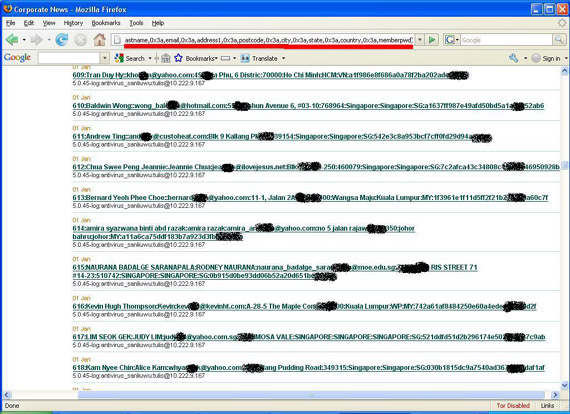
Task: Click the Google toolbar Bookmarks star icon
Action: 178,58
